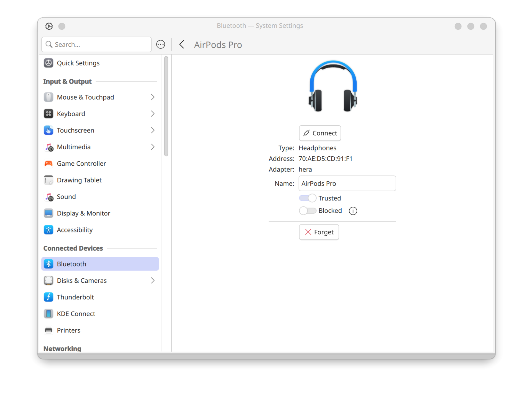
Task: Open the Display & Monitor icon
Action: pos(48,213)
